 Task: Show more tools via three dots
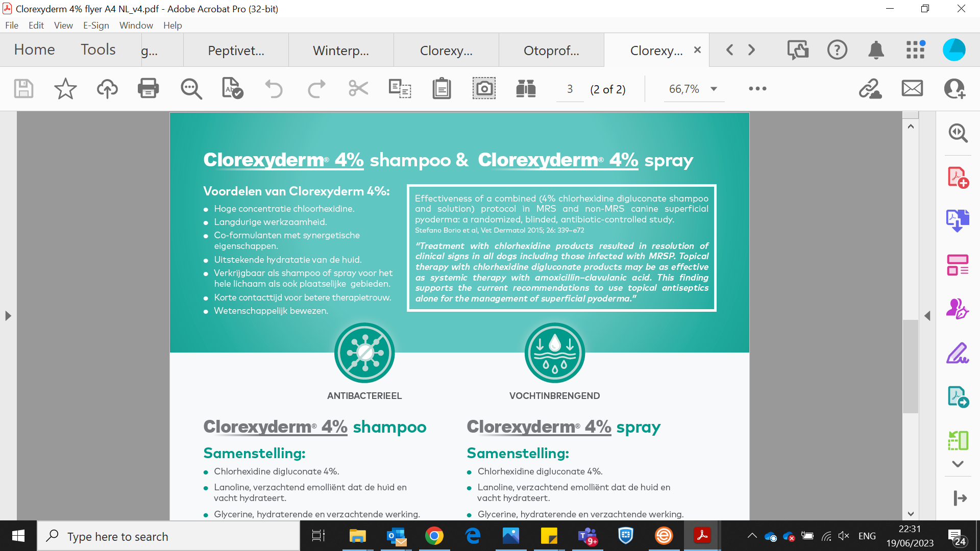pos(757,89)
